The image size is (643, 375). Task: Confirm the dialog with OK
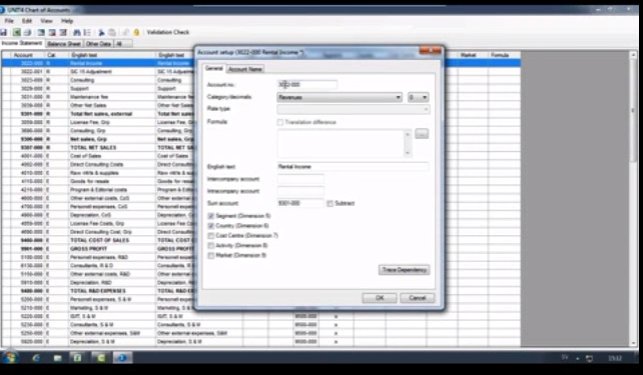[x=379, y=298]
